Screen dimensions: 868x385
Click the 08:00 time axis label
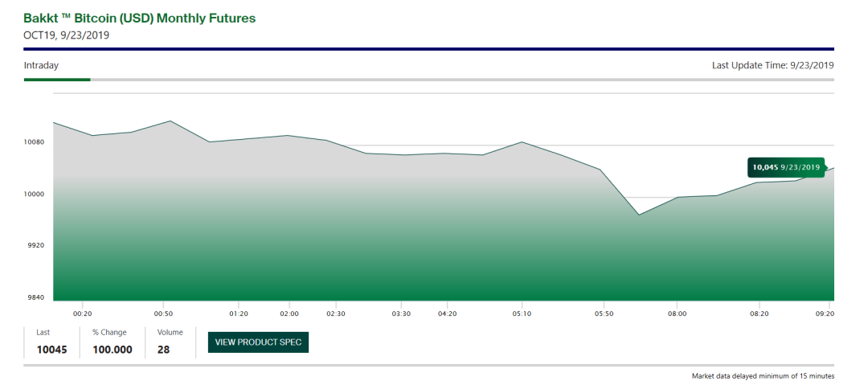tap(677, 313)
